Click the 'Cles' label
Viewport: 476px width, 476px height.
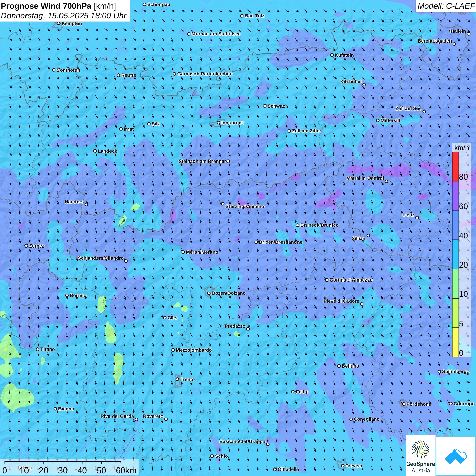(172, 318)
